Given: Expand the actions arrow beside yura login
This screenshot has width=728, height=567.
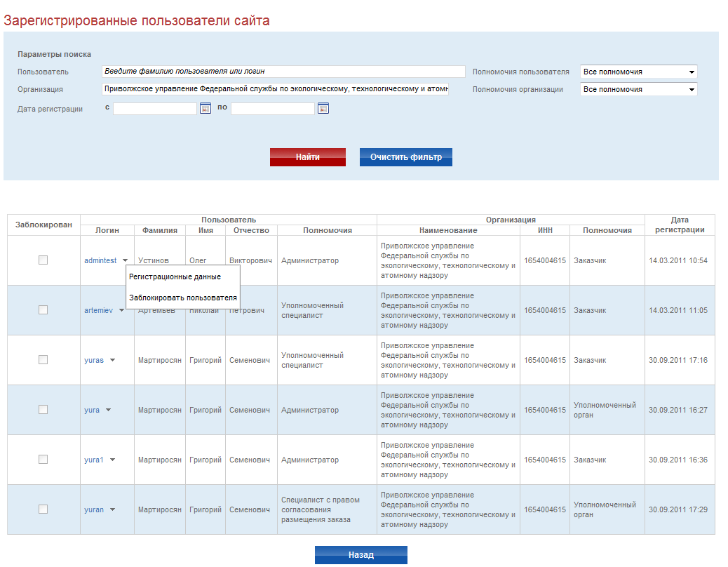Looking at the screenshot, I should click(x=108, y=410).
